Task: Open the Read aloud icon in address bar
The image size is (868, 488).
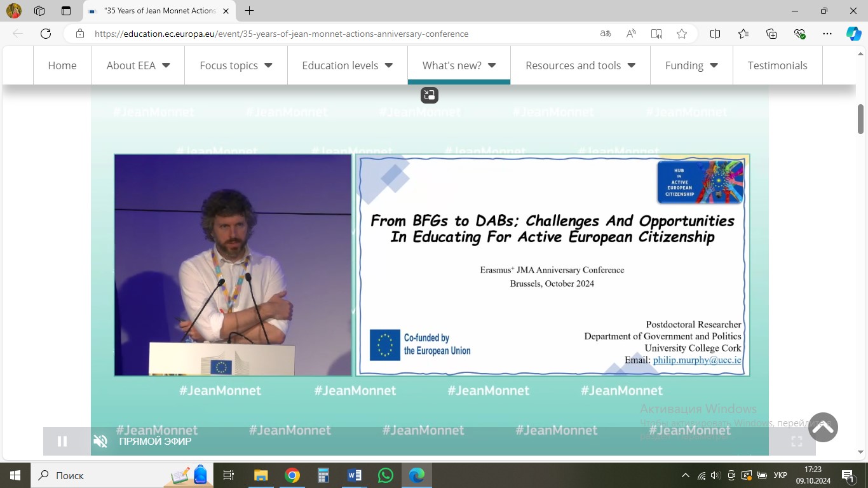Action: 631,34
